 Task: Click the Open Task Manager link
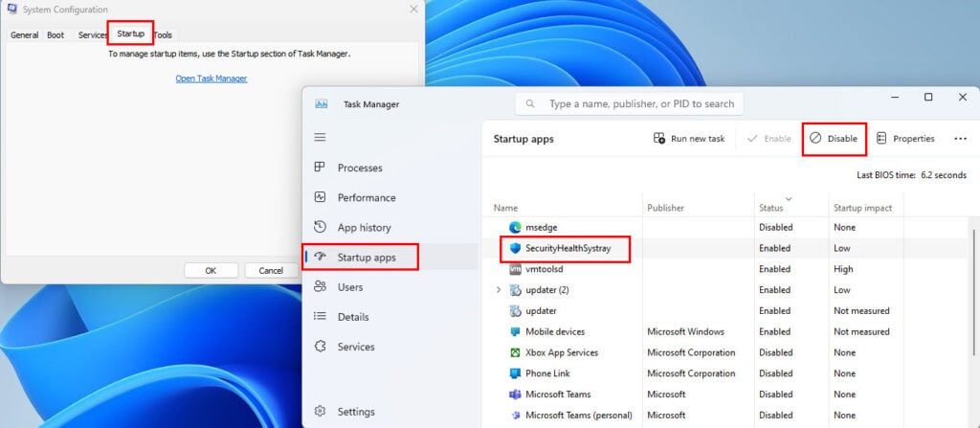[212, 79]
